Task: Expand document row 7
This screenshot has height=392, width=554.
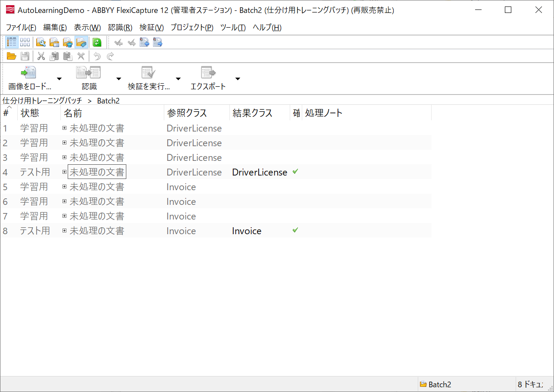Action: click(65, 216)
